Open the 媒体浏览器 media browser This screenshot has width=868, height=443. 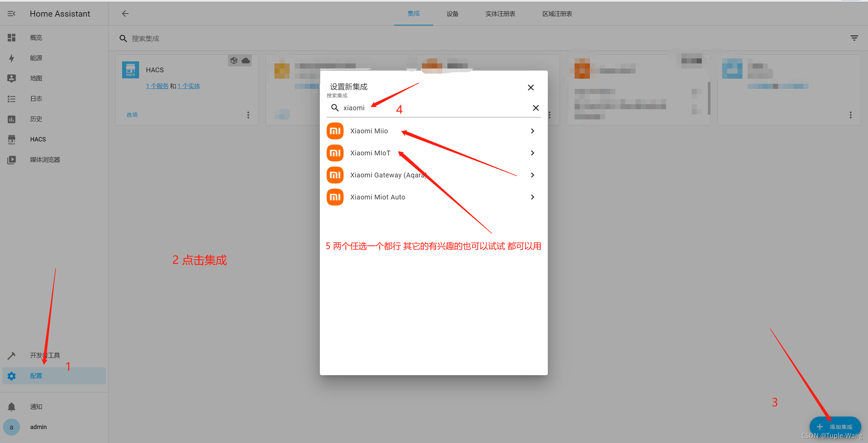(45, 160)
